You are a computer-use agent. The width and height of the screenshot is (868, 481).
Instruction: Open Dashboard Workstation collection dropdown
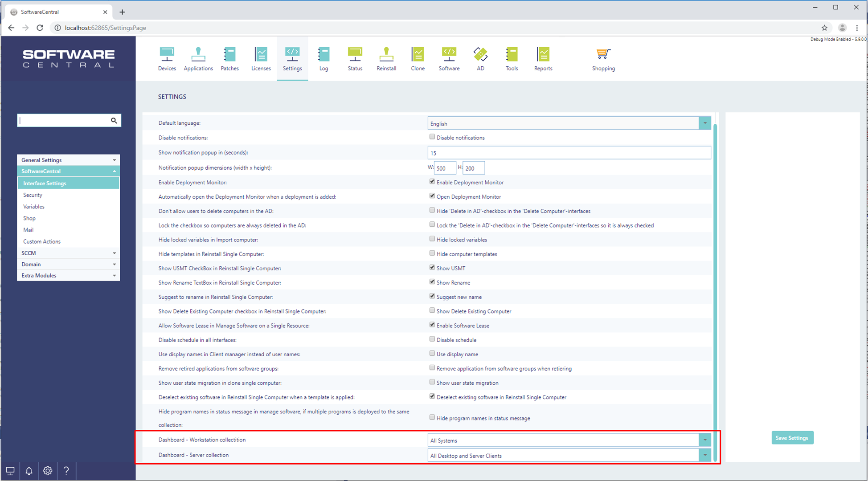704,440
